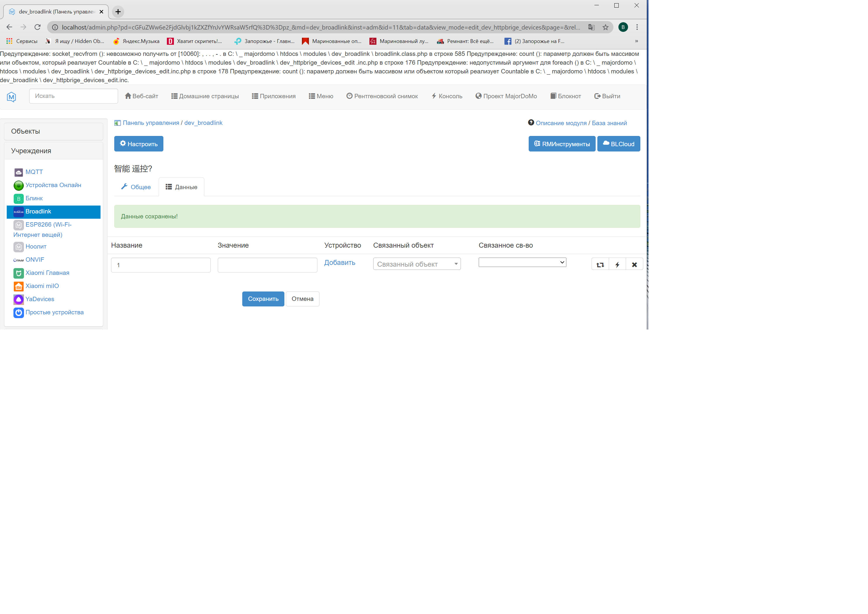Open the Google Translate icon in address bar

tap(591, 27)
